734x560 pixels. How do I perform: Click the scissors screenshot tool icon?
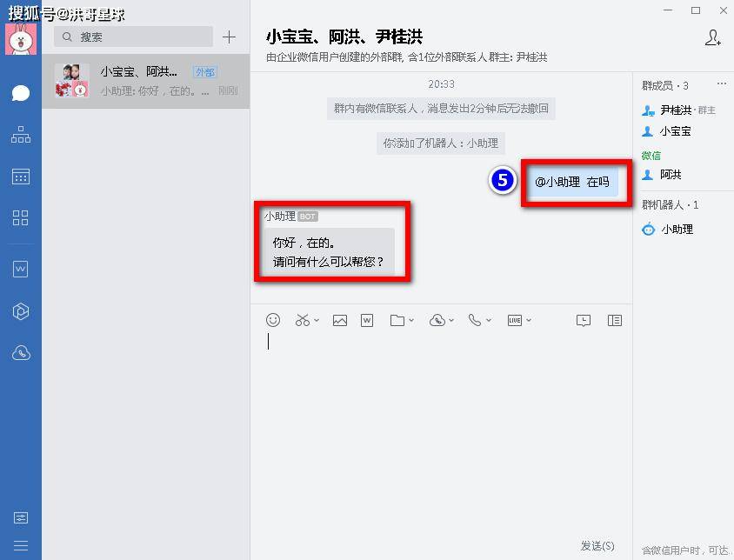pos(303,320)
